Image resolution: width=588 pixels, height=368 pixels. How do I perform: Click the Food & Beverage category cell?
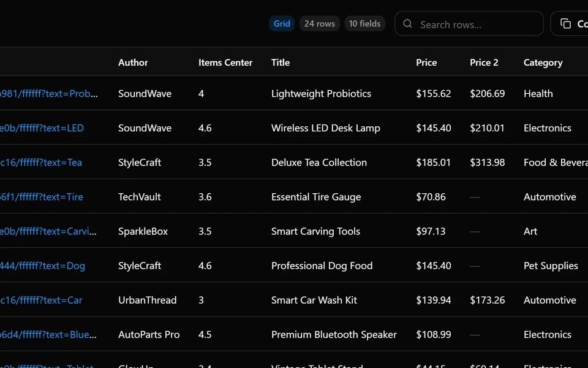tap(556, 163)
